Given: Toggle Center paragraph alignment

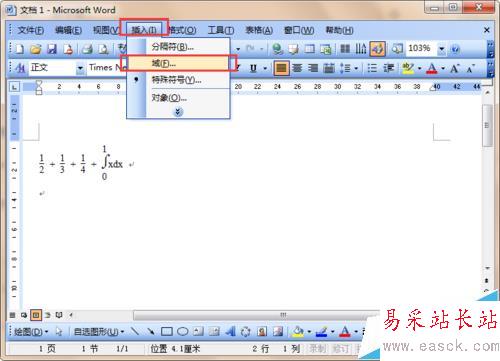Looking at the screenshot, I should 297,68.
